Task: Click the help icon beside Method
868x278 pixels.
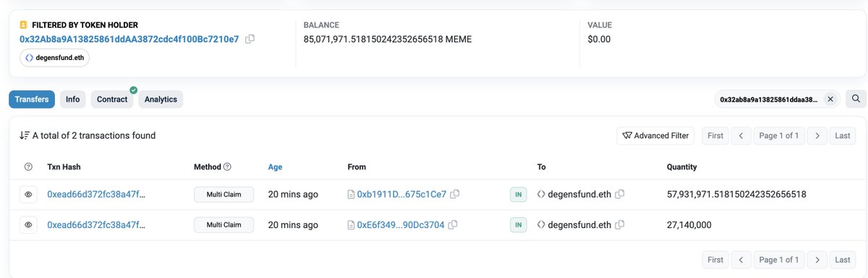Action: click(227, 167)
